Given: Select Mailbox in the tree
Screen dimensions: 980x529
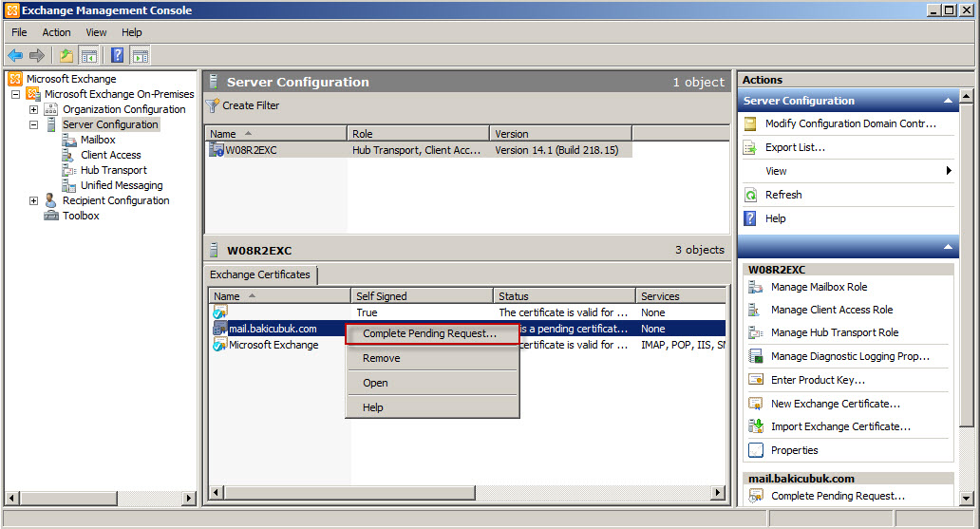Looking at the screenshot, I should point(98,140).
